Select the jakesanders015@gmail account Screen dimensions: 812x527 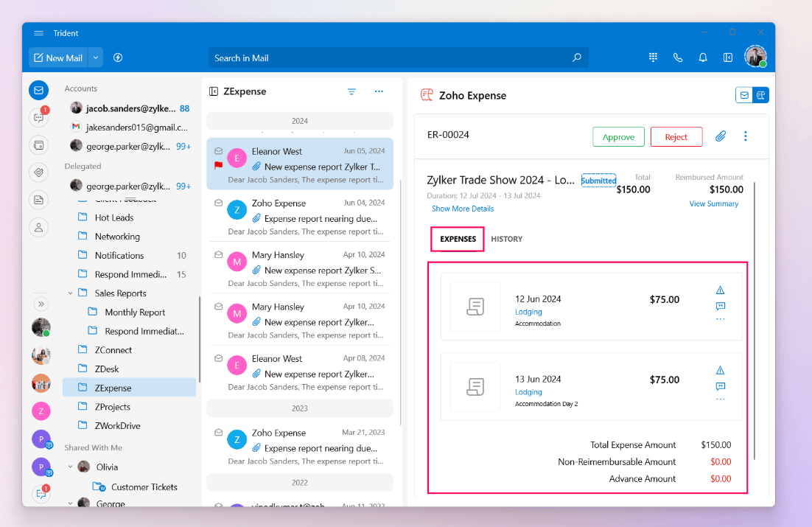click(130, 127)
